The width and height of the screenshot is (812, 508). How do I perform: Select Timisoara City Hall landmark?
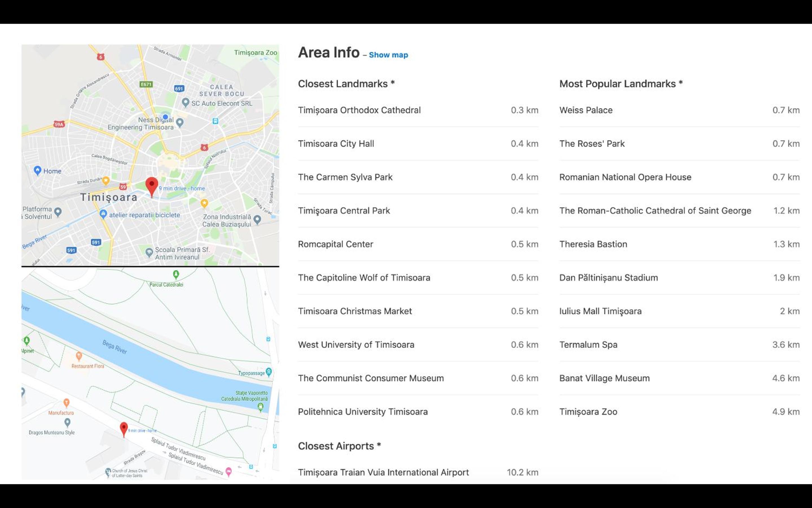coord(418,144)
